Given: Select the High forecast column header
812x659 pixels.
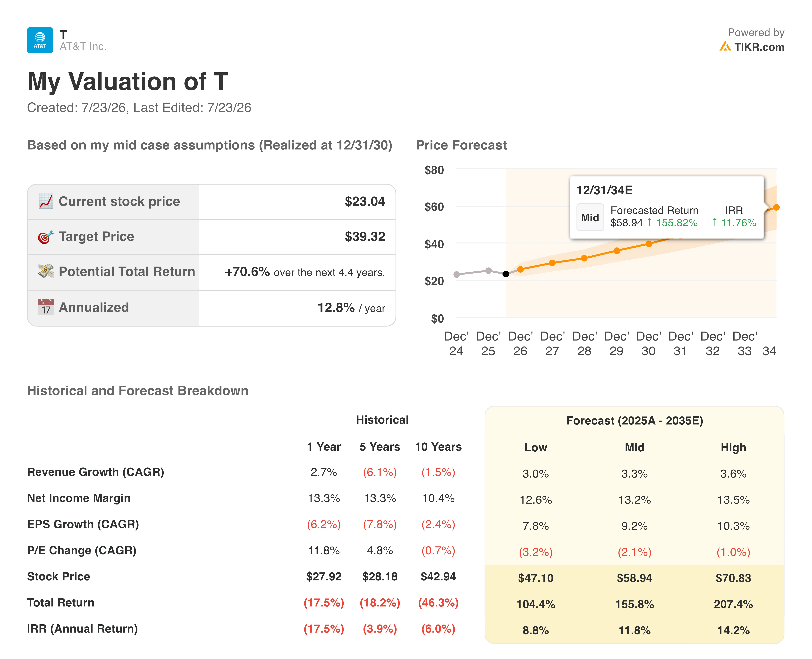Looking at the screenshot, I should pos(733,447).
